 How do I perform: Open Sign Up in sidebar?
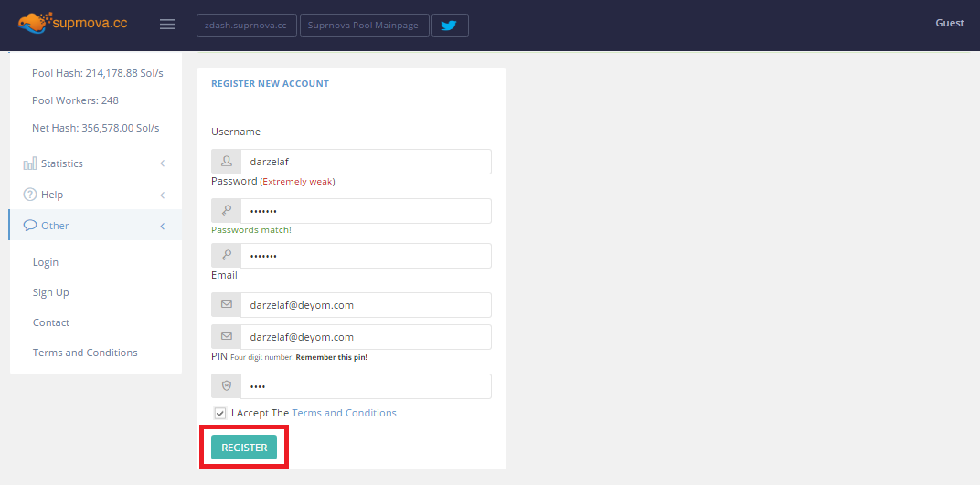click(x=50, y=292)
